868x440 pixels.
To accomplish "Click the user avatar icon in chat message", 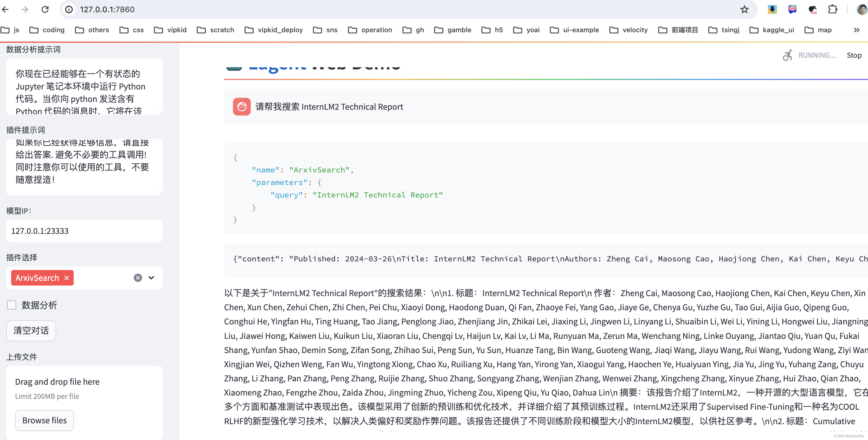I will 242,107.
